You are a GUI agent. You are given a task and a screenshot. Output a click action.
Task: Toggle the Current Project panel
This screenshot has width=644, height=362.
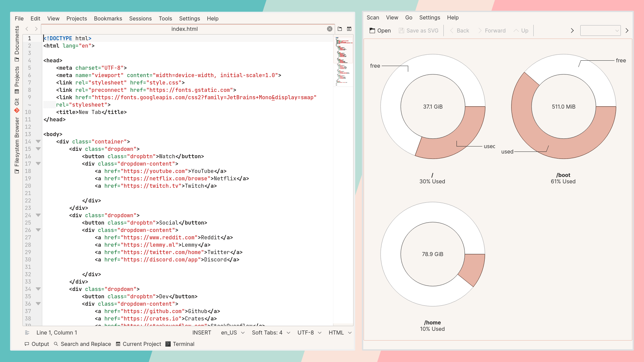[139, 344]
